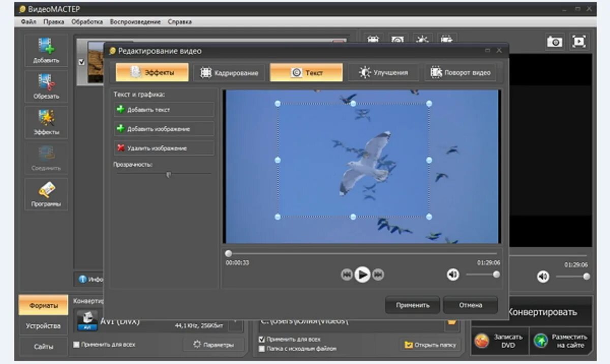This screenshot has width=610, height=364.
Task: Open the Обрезать scissors tool
Action: [46, 86]
